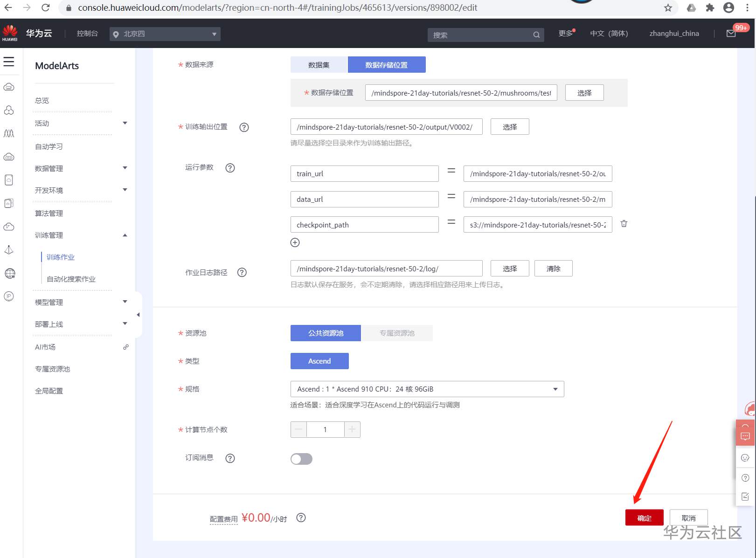Open the browser profile avatar
This screenshot has width=756, height=558.
point(728,7)
